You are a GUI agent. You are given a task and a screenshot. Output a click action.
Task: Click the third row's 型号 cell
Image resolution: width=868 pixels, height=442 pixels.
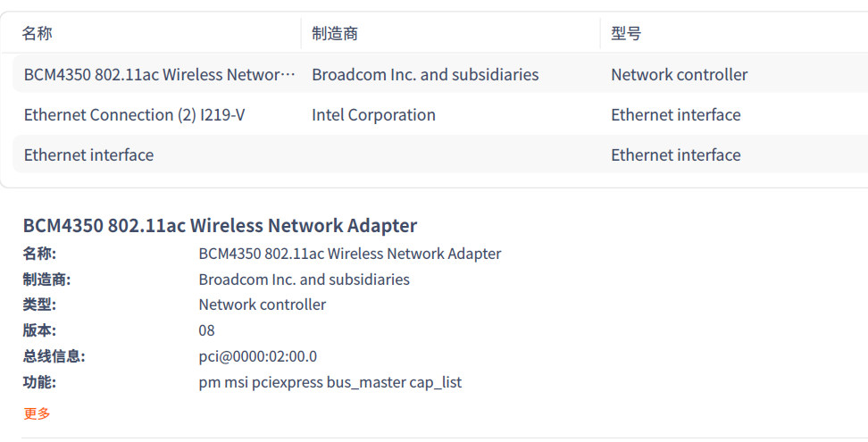click(x=675, y=155)
